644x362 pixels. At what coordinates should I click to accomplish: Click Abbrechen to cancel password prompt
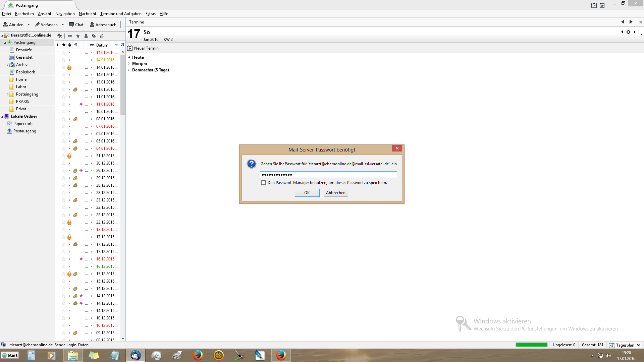coord(335,193)
